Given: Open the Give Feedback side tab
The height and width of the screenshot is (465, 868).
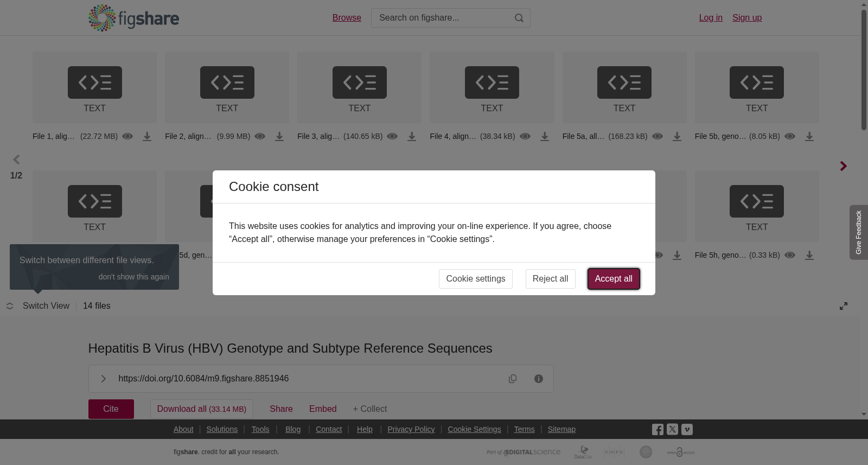Looking at the screenshot, I should tap(859, 232).
